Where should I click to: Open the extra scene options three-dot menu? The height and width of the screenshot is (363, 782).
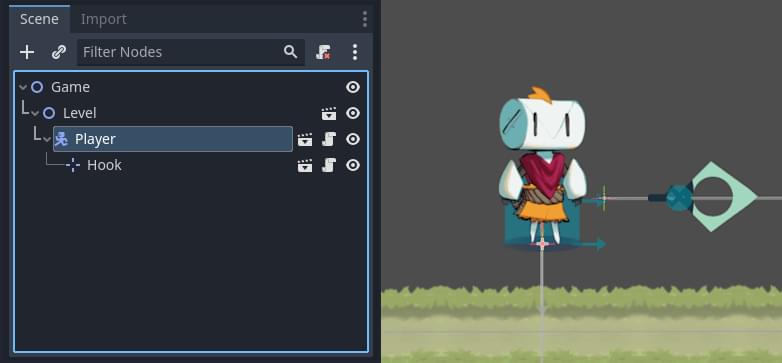[x=355, y=52]
